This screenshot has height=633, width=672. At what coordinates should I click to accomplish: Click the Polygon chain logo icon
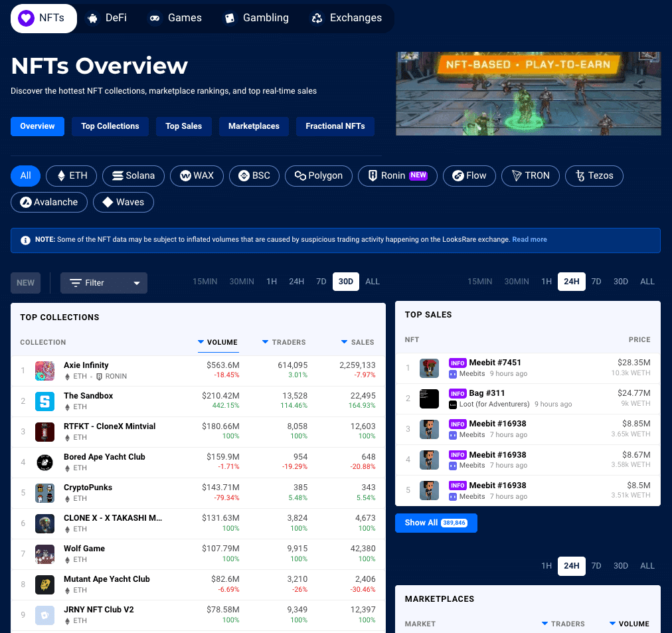pyautogui.click(x=300, y=176)
